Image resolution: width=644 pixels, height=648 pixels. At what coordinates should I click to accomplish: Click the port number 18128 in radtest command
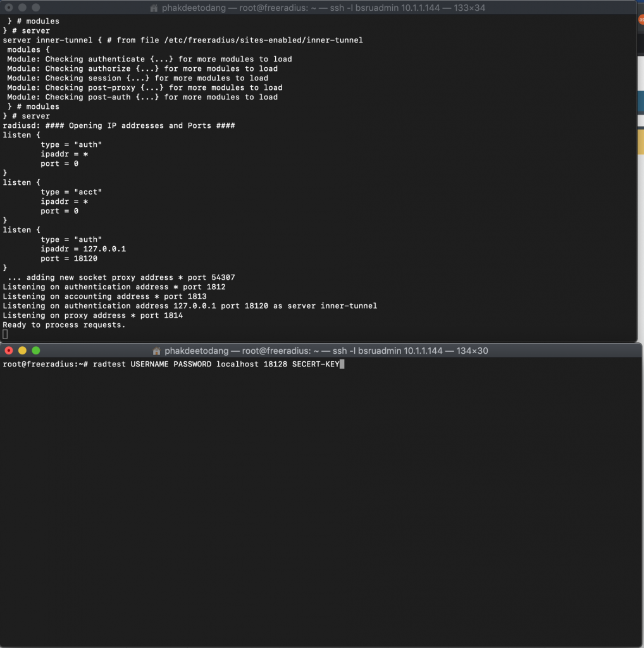275,364
